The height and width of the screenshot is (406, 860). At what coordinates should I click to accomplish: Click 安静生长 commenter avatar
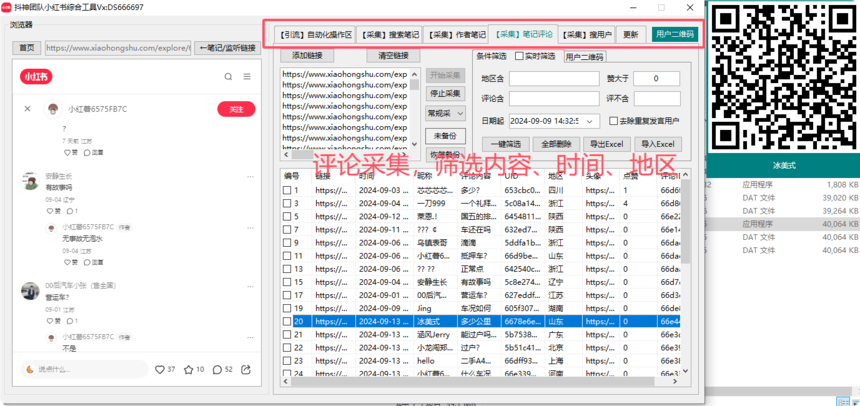pos(30,181)
